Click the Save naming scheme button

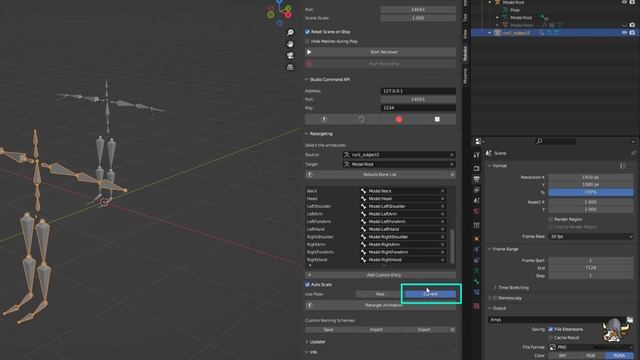(329, 329)
